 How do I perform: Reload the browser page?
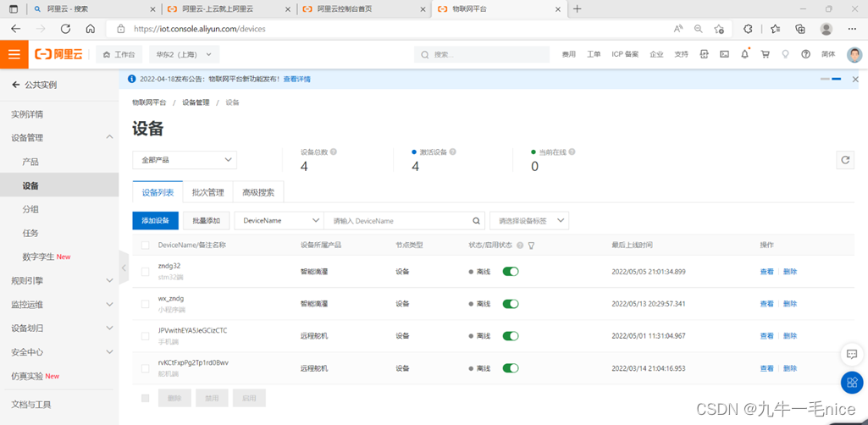click(x=65, y=29)
